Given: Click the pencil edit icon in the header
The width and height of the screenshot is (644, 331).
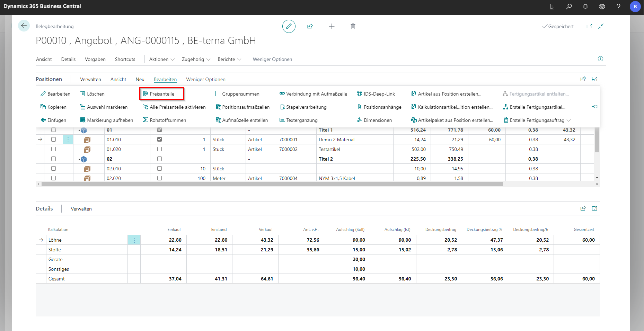Looking at the screenshot, I should [x=289, y=26].
